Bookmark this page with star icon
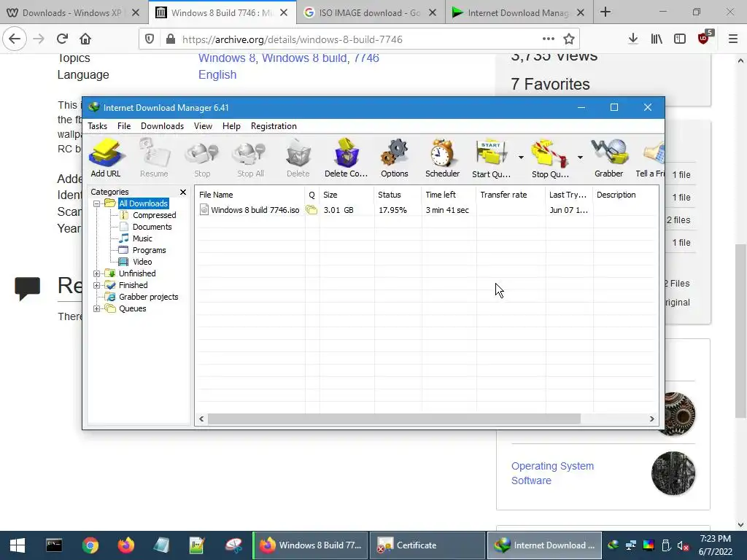The width and height of the screenshot is (747, 560). 569,39
